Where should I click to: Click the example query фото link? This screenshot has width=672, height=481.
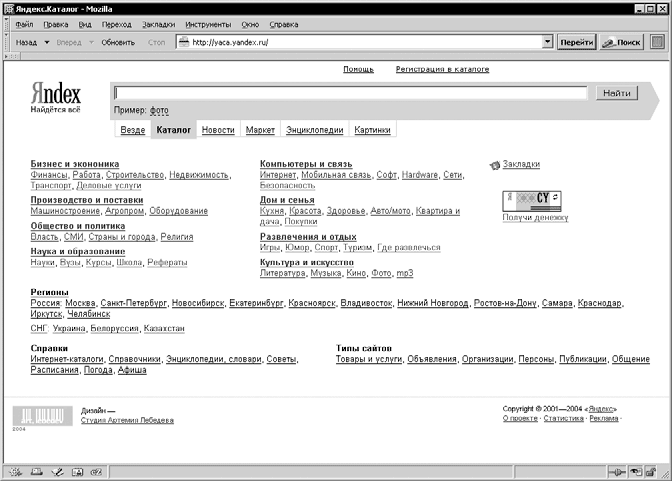pos(159,111)
